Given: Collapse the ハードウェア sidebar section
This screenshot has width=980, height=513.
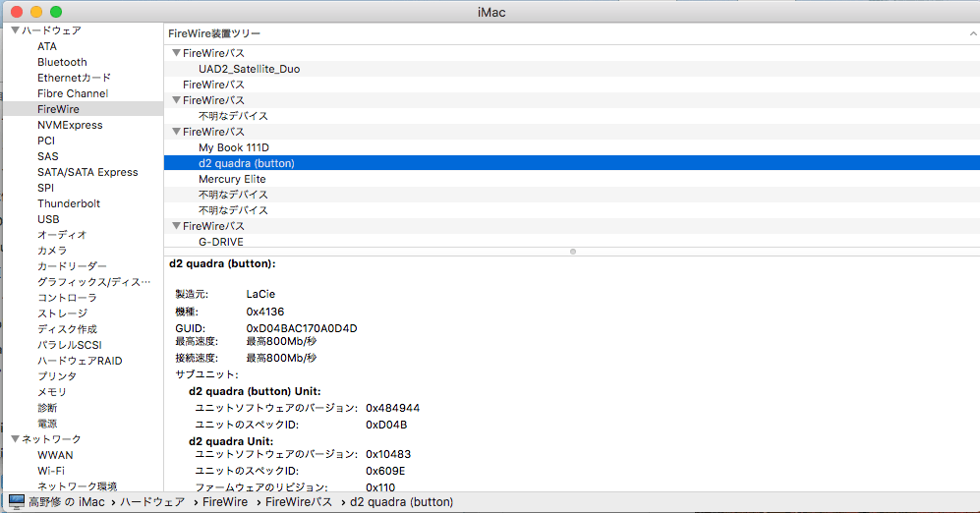Looking at the screenshot, I should (x=15, y=30).
